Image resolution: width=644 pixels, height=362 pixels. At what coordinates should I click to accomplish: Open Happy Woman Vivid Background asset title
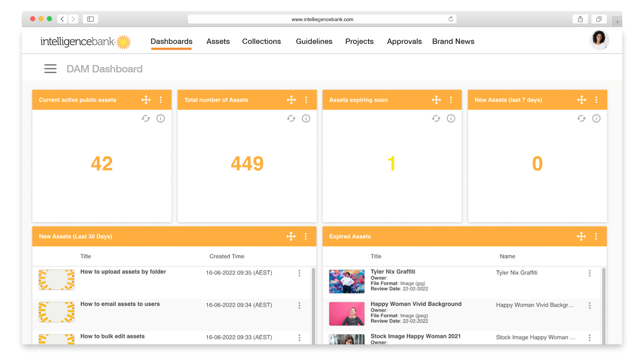click(x=416, y=304)
